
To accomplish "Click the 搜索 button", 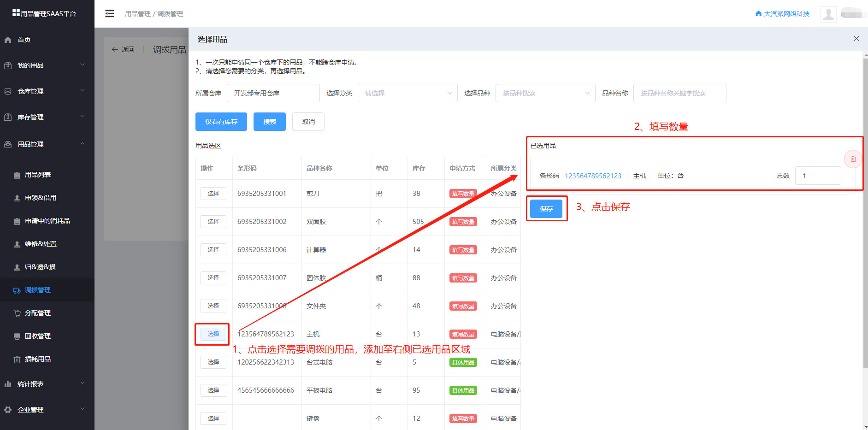I will point(270,122).
